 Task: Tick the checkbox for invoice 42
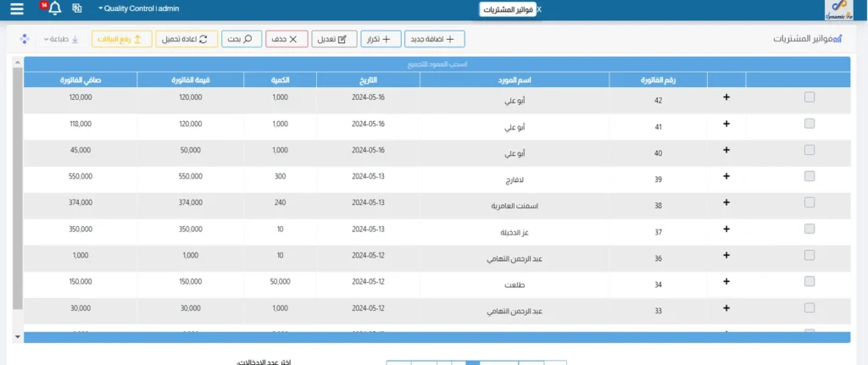pos(810,97)
